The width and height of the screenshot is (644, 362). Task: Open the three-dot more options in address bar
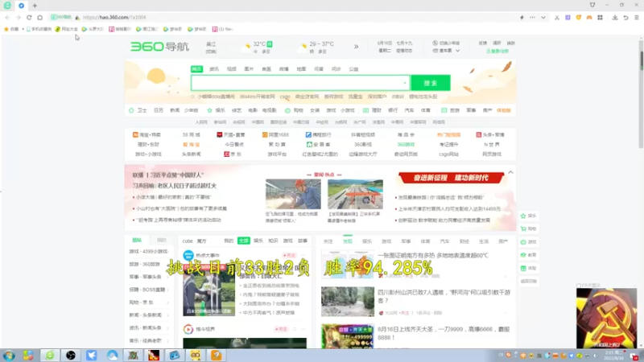tap(532, 17)
